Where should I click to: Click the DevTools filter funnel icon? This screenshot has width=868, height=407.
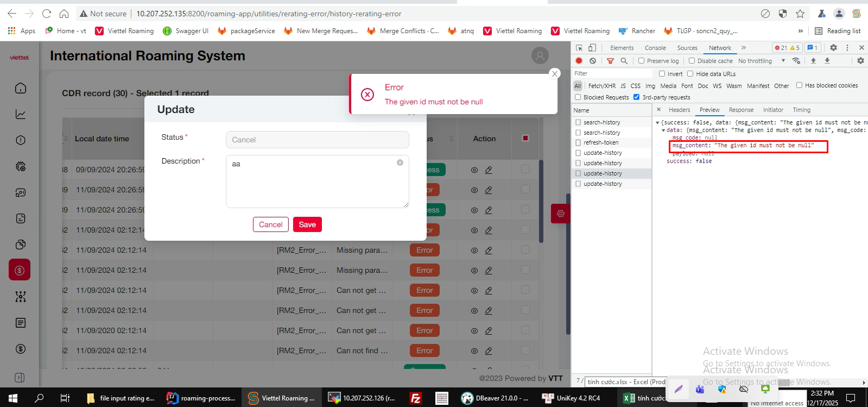610,61
